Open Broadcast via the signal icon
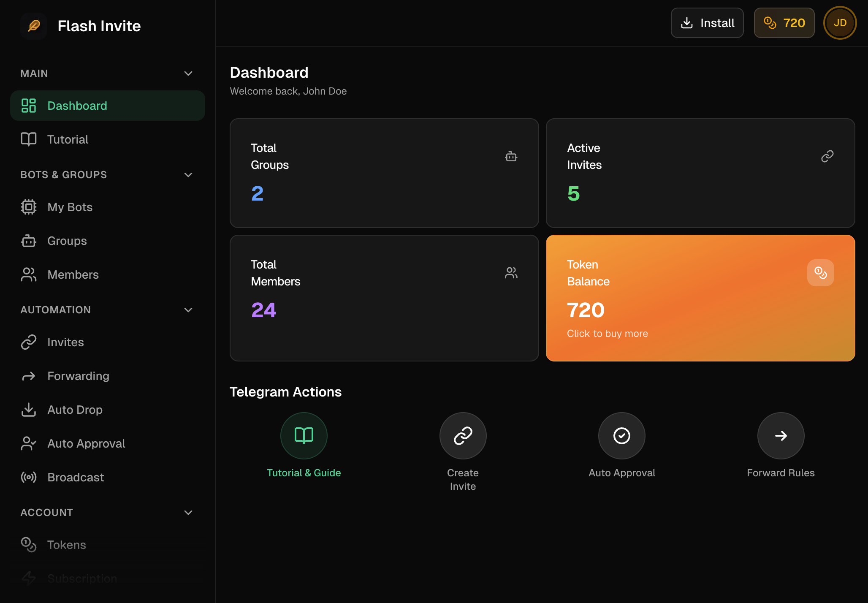The height and width of the screenshot is (603, 868). pos(28,477)
